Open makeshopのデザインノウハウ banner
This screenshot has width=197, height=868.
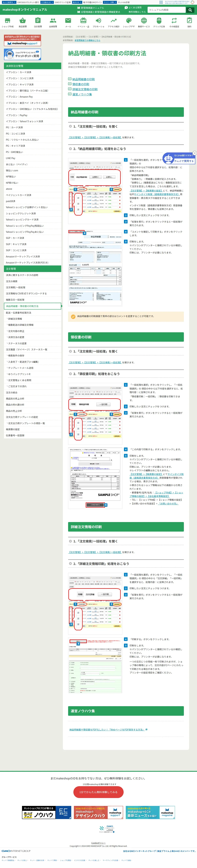pyautogui.click(x=98, y=813)
